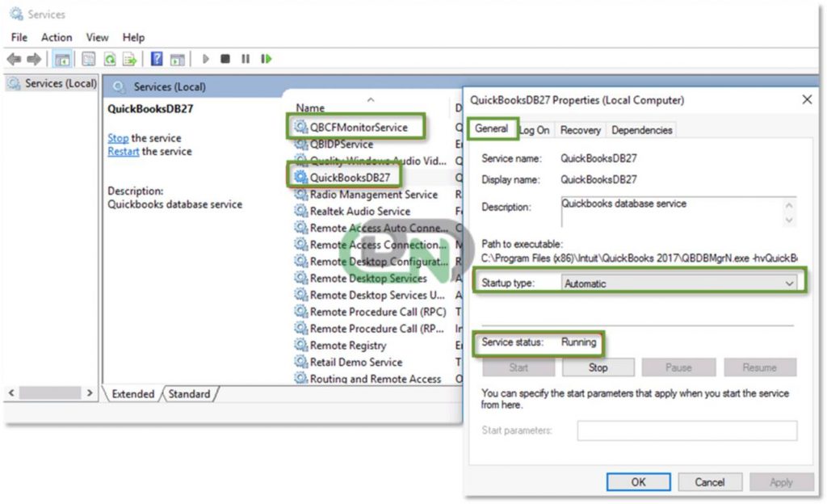The width and height of the screenshot is (827, 504).
Task: Switch to the Extended view tab
Action: (x=133, y=394)
